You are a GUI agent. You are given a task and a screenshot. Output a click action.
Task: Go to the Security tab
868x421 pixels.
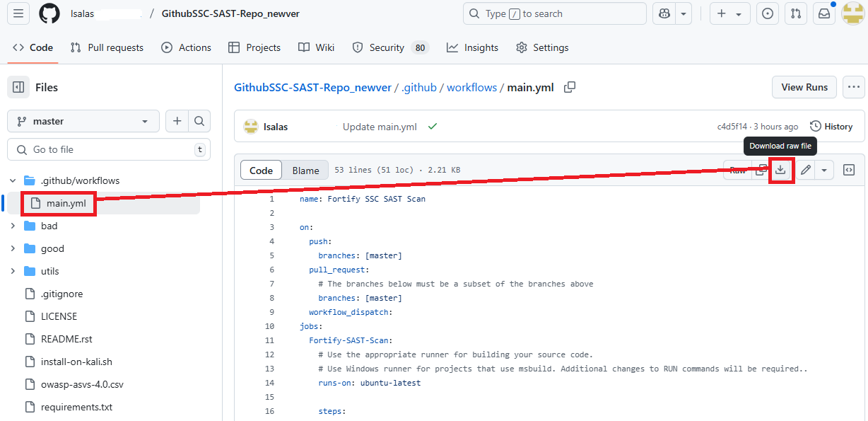[x=386, y=47]
